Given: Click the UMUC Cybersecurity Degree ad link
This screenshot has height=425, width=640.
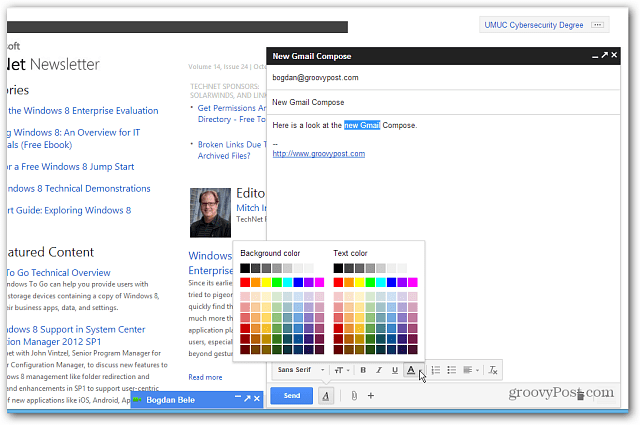Looking at the screenshot, I should (x=534, y=25).
